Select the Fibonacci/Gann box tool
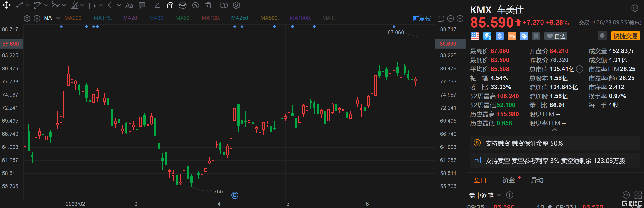The image size is (644, 208). click(x=74, y=5)
